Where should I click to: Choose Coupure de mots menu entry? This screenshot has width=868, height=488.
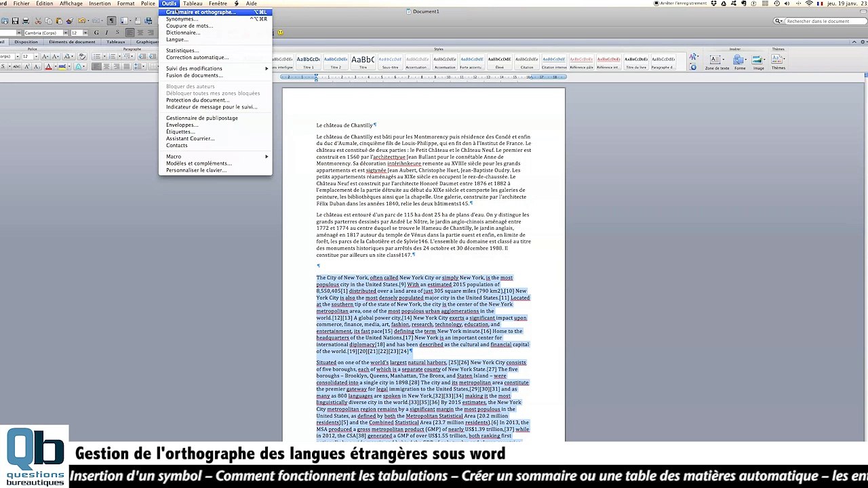(216, 26)
